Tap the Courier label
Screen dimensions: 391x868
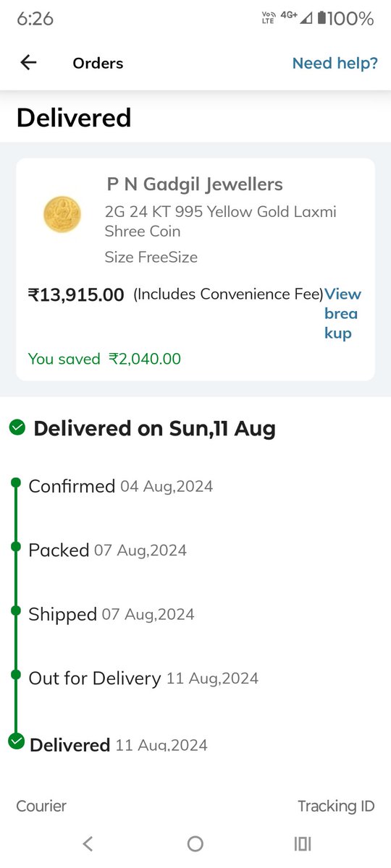click(x=41, y=806)
